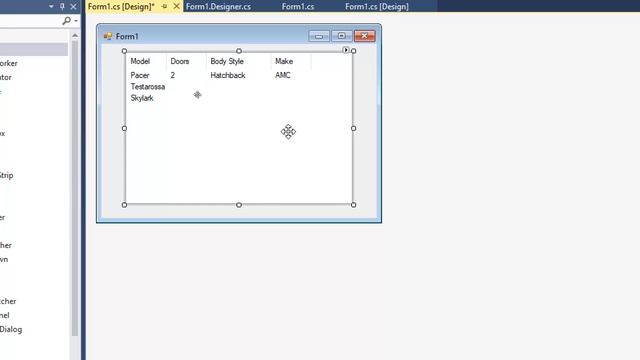Activate the Form1.cs [Design]* tab
The width and height of the screenshot is (640, 360).
(121, 7)
